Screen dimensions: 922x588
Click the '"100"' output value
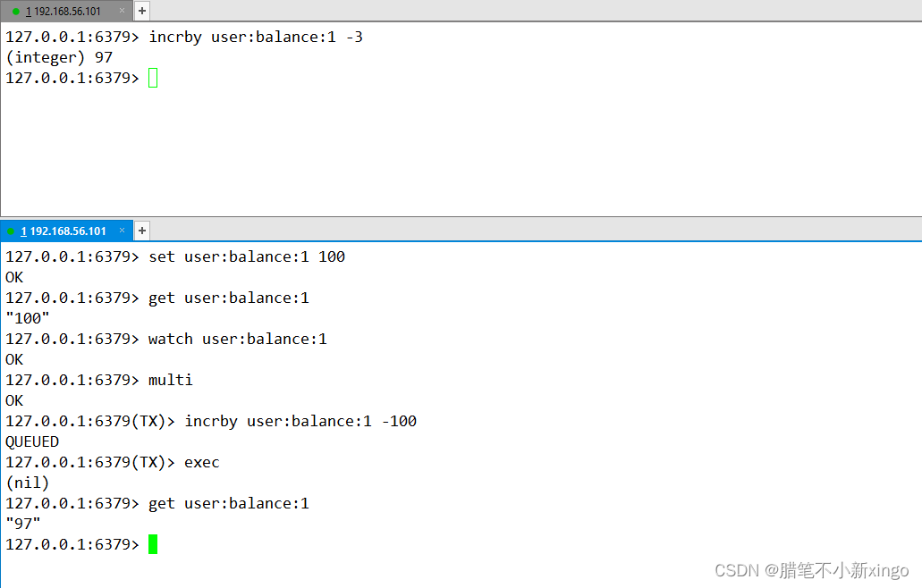pos(28,318)
